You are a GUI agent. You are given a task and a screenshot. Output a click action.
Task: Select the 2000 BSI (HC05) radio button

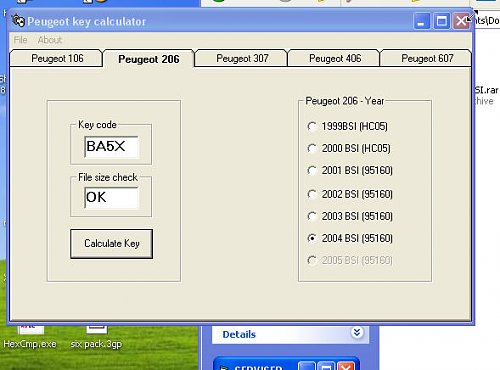point(312,148)
